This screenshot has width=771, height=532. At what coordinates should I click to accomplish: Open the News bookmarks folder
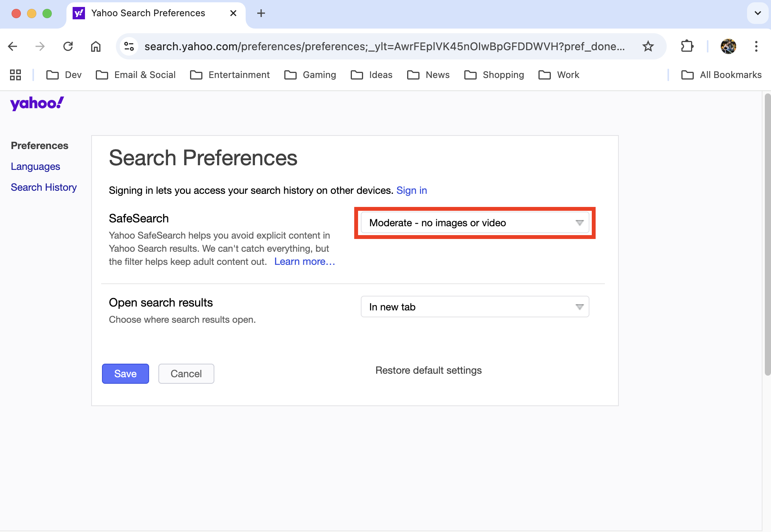pyautogui.click(x=429, y=75)
